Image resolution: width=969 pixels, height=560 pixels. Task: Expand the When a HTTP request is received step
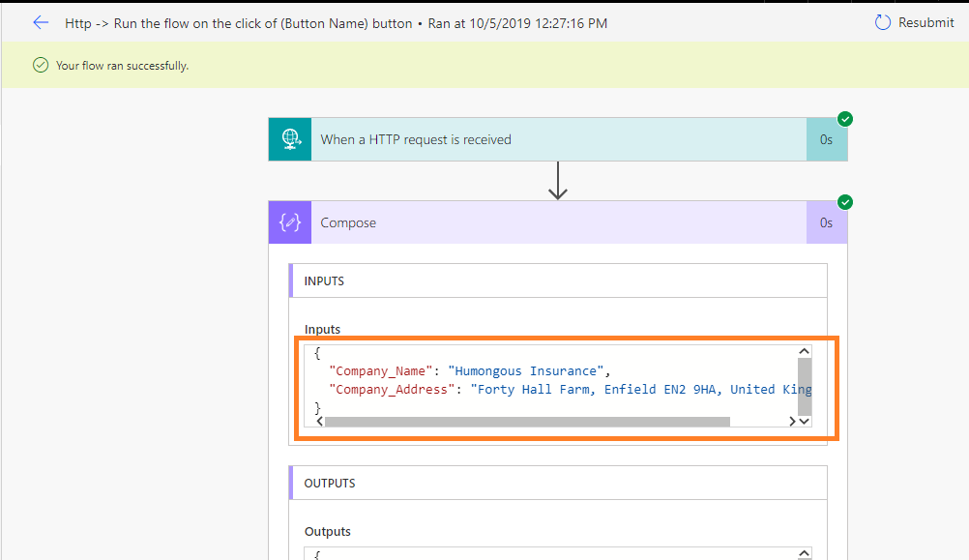pos(559,139)
